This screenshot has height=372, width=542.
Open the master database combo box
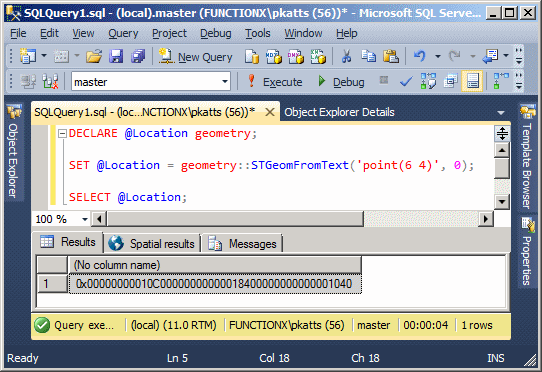tap(151, 82)
